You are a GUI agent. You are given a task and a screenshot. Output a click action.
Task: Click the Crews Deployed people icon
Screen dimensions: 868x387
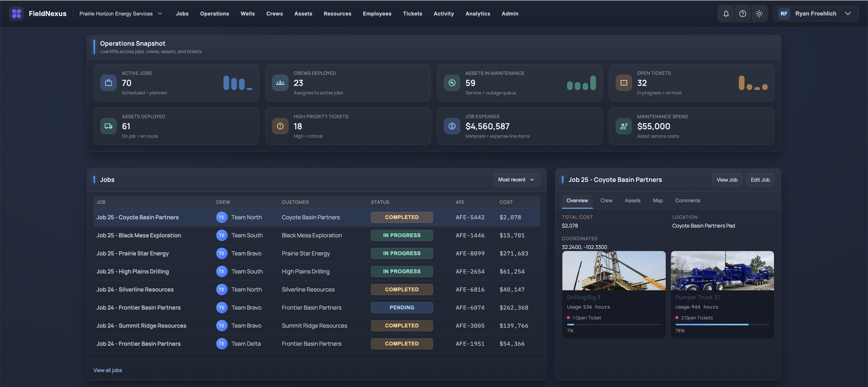pyautogui.click(x=280, y=83)
